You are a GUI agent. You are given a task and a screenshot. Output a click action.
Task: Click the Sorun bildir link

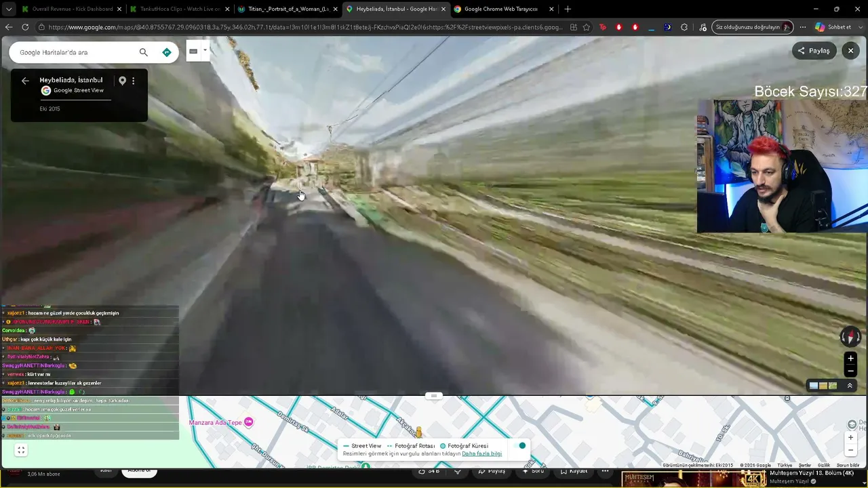[x=848, y=466]
